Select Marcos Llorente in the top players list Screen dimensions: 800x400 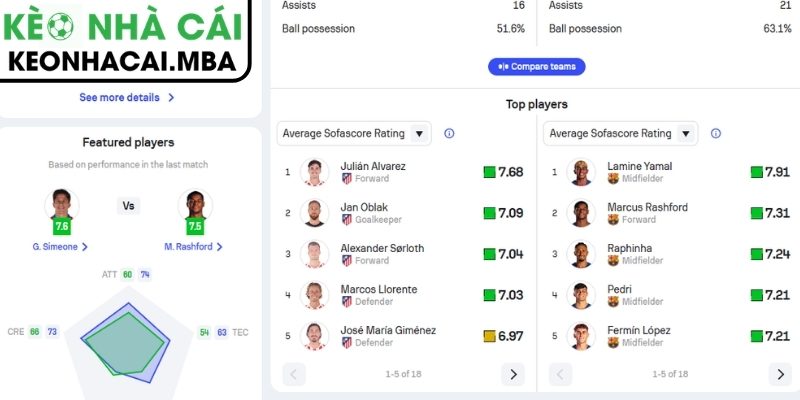[x=379, y=290]
